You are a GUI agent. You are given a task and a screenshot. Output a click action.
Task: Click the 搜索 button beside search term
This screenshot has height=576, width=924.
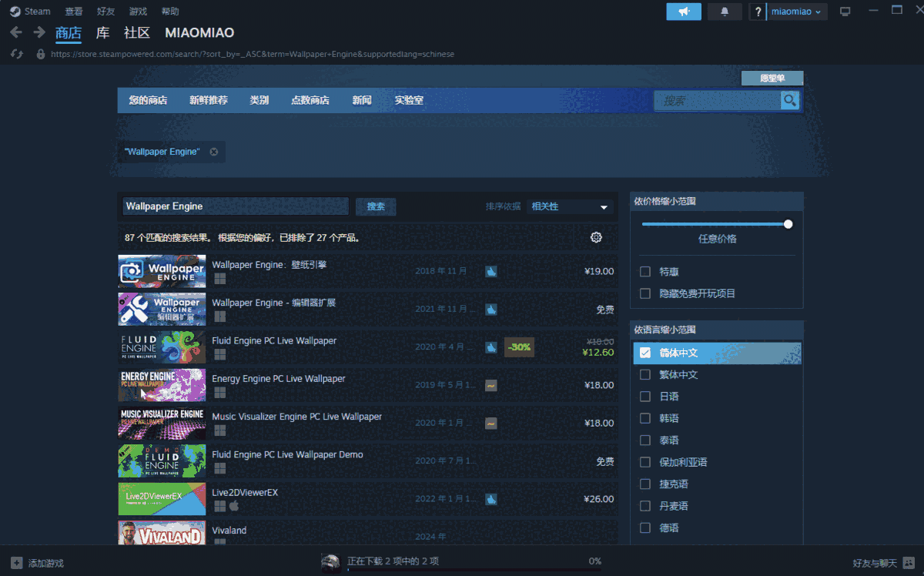(376, 206)
